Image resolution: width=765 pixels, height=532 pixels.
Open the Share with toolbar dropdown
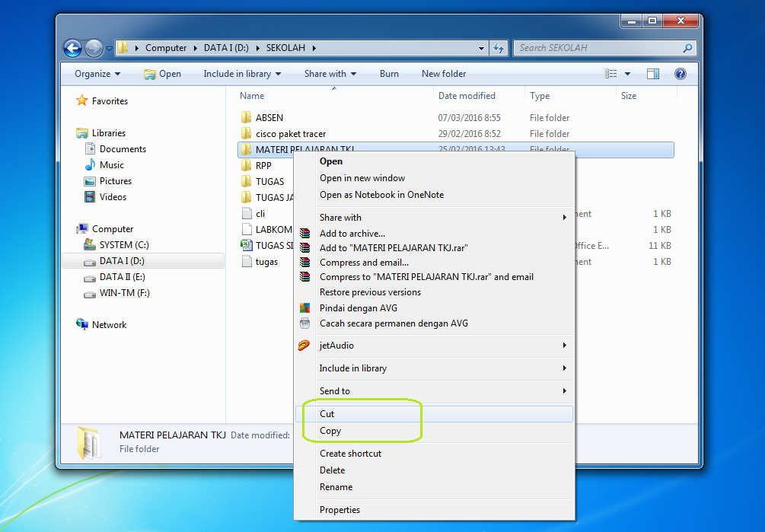click(330, 74)
